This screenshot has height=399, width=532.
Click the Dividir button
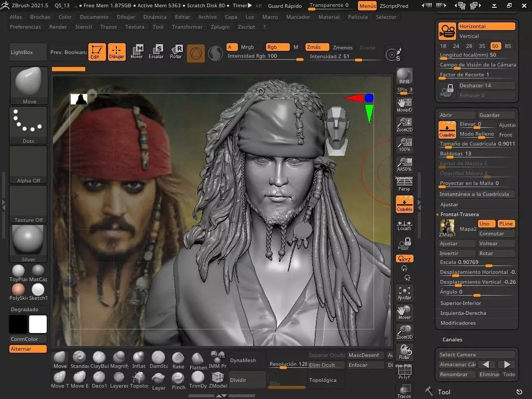[x=247, y=380]
